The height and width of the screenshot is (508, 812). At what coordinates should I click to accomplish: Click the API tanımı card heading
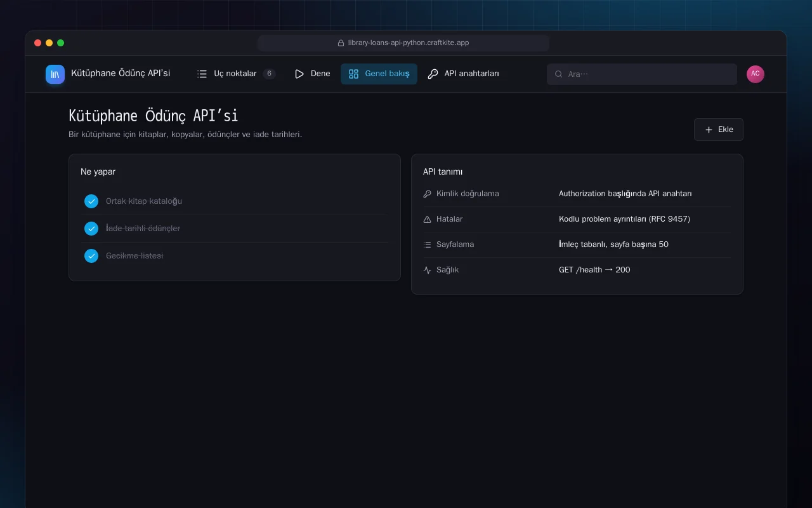(443, 172)
